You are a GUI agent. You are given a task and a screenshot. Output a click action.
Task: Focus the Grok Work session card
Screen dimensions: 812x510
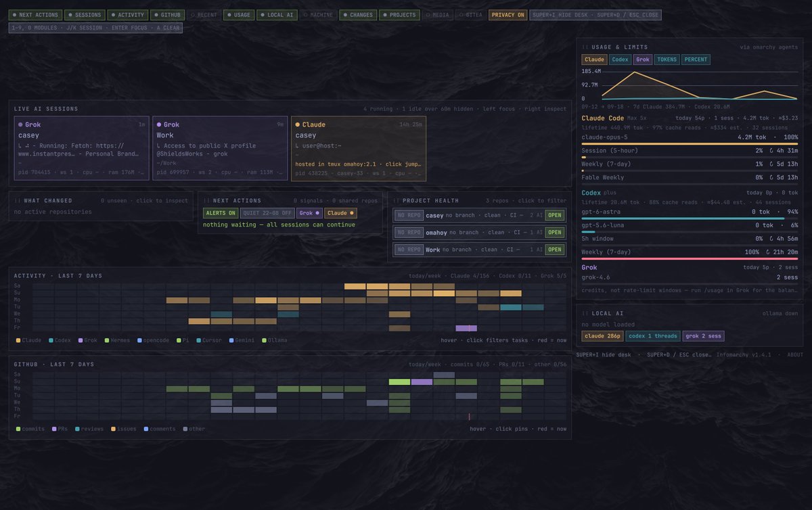[220, 148]
